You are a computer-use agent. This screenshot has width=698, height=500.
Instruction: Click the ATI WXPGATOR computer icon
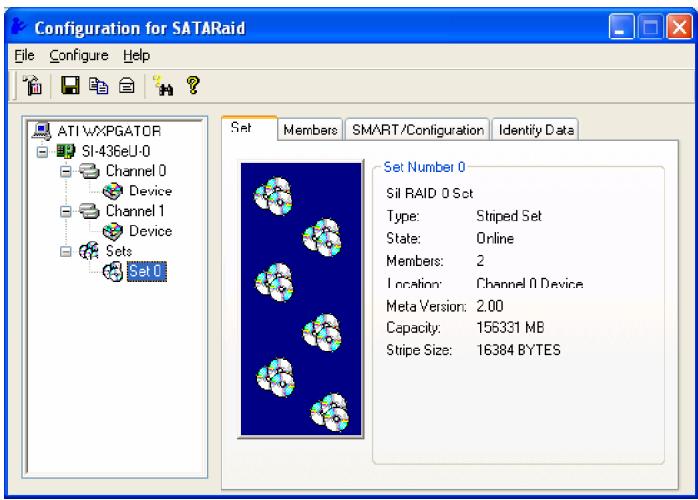coord(42,131)
